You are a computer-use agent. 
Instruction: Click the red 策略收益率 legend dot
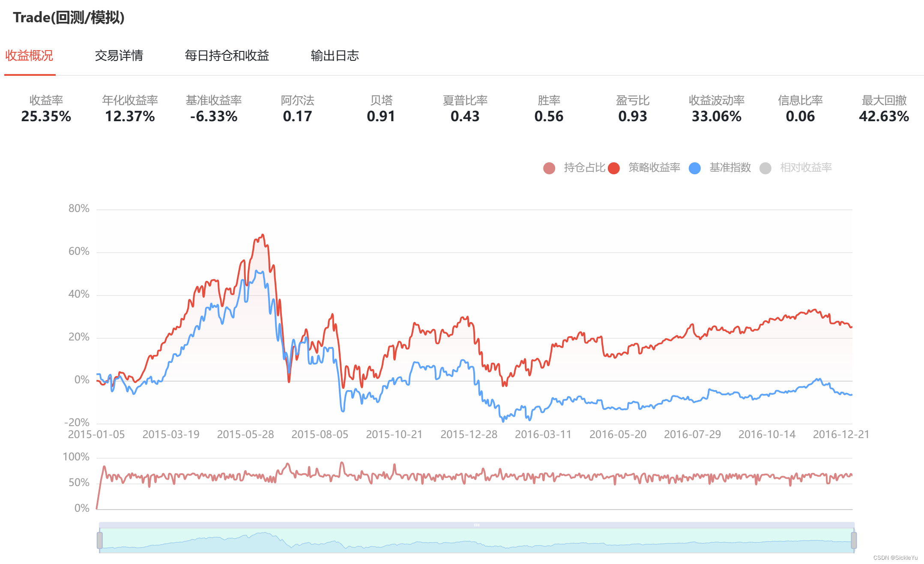point(614,168)
